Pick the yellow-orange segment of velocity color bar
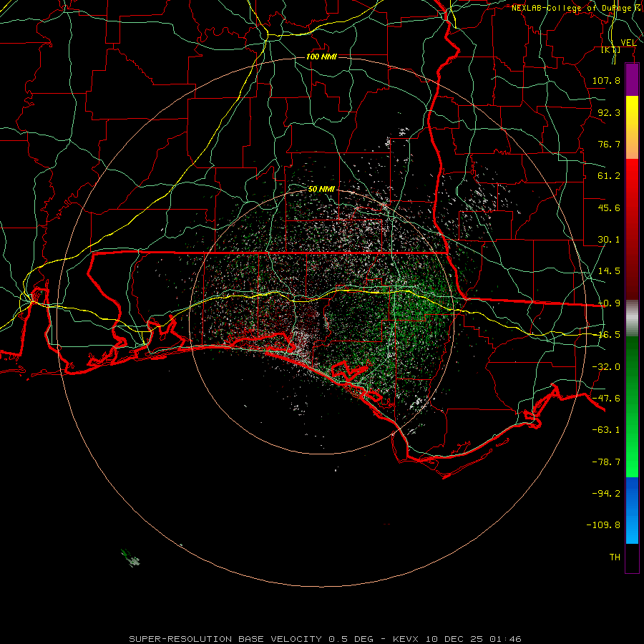This screenshot has width=644, height=644. click(632, 127)
